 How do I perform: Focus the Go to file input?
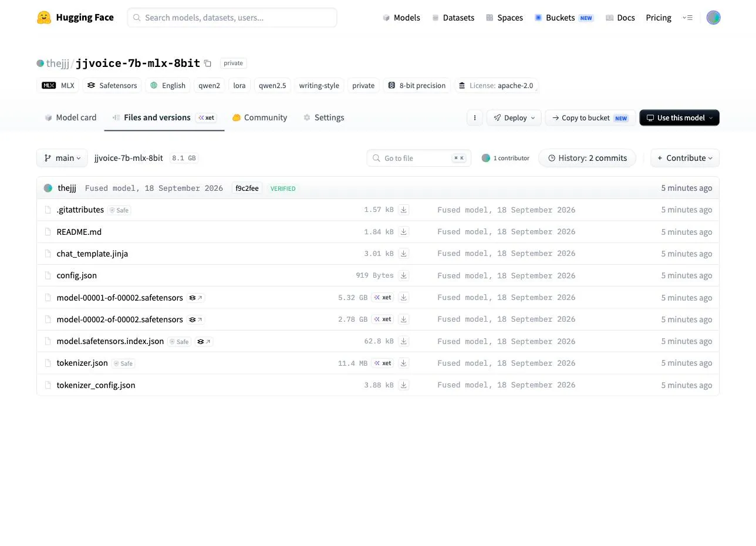point(419,158)
